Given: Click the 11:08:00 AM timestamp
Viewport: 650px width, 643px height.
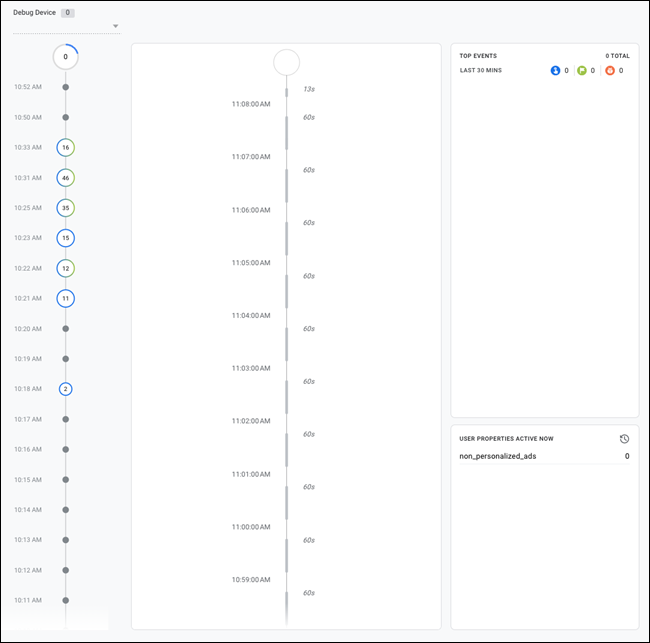Looking at the screenshot, I should pos(251,104).
